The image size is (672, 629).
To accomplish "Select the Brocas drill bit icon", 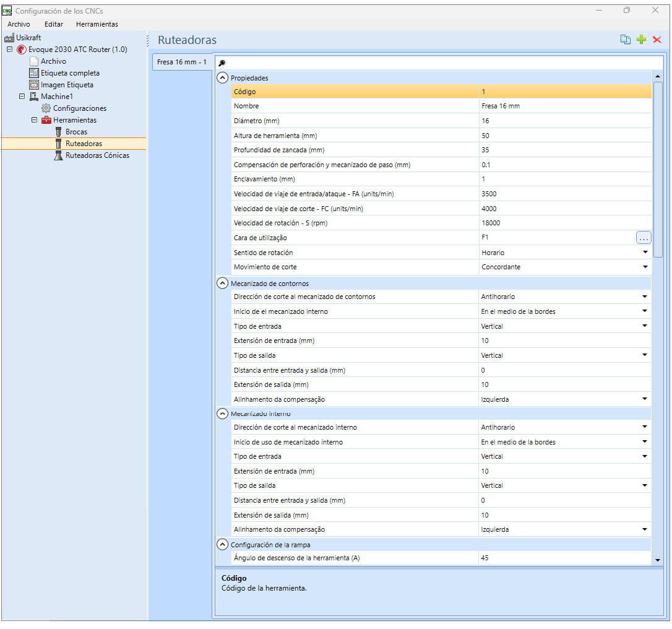I will 59,132.
